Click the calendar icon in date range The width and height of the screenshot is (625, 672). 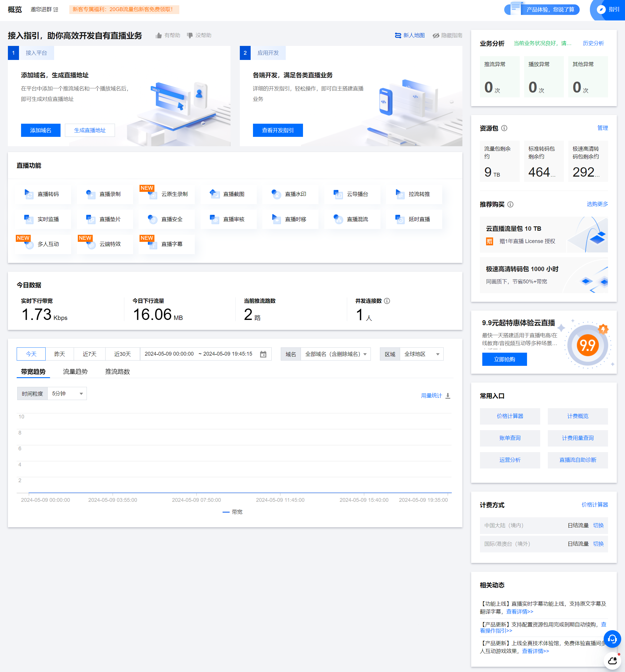[263, 354]
